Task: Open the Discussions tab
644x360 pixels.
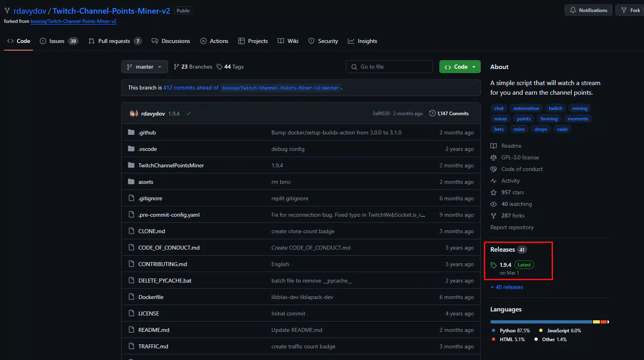Action: tap(171, 41)
